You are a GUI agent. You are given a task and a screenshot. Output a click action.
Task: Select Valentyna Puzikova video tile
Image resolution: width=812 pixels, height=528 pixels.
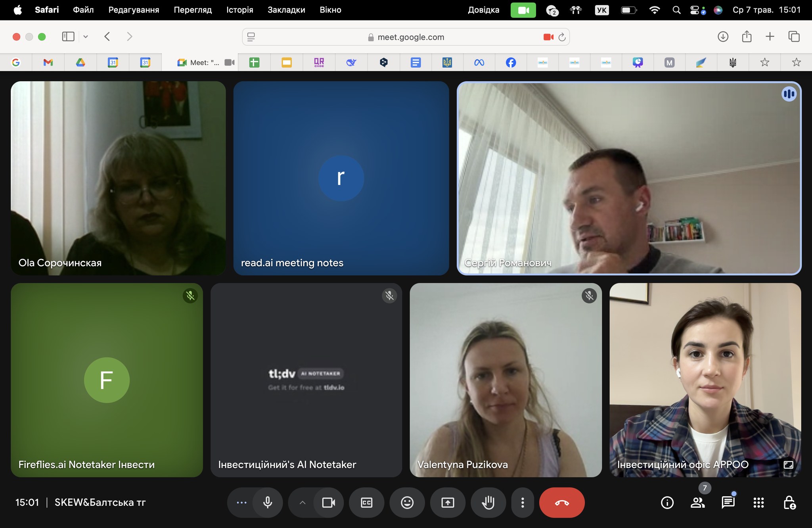(x=506, y=380)
